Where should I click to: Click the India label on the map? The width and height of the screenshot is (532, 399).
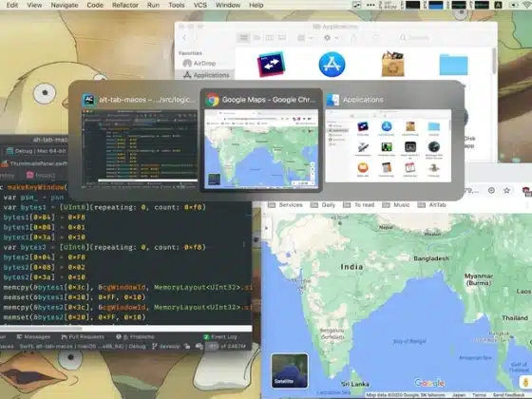coord(351,267)
